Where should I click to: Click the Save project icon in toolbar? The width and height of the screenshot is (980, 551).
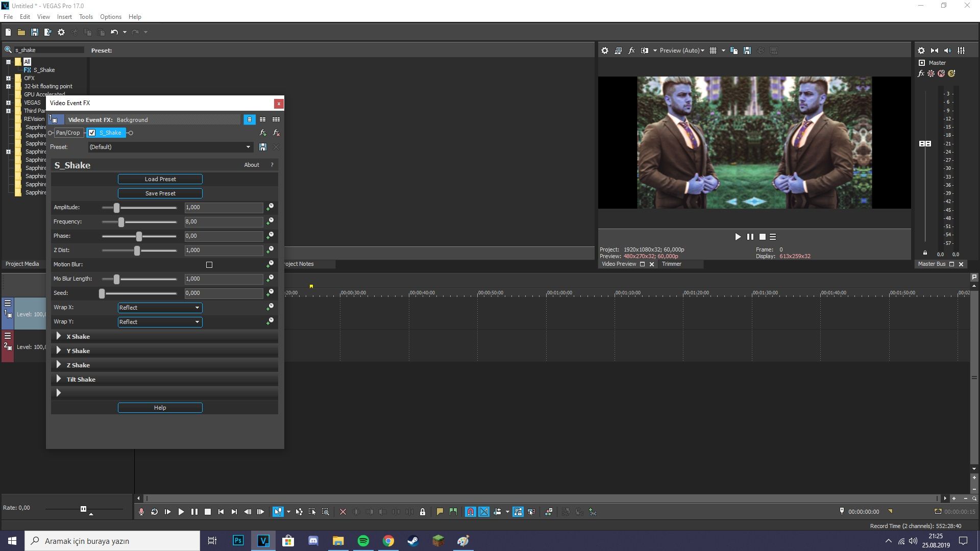coord(34,32)
